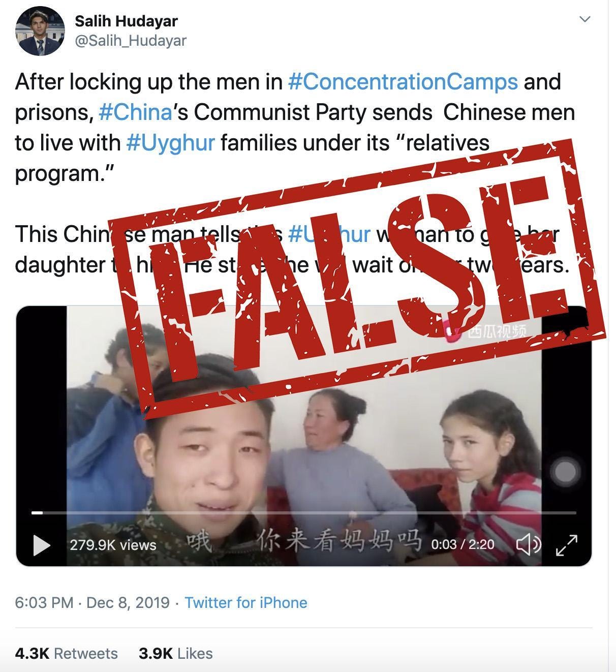The image size is (616, 672).
Task: Open the @Salih_Hudayar handle link
Action: click(131, 41)
